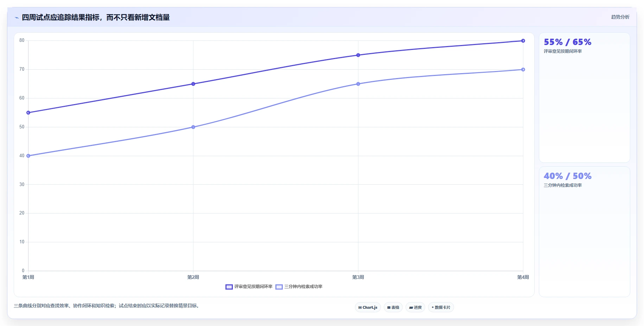Image resolution: width=644 pixels, height=326 pixels.
Task: Click the 第3周 x-axis label
Action: pos(358,277)
